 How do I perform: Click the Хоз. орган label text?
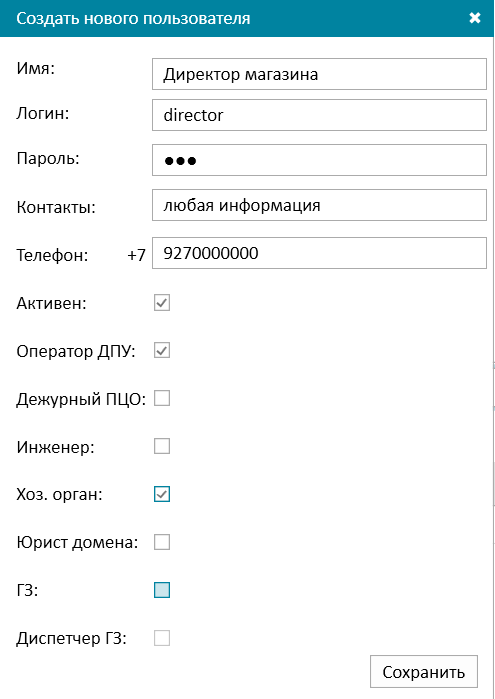coord(59,495)
